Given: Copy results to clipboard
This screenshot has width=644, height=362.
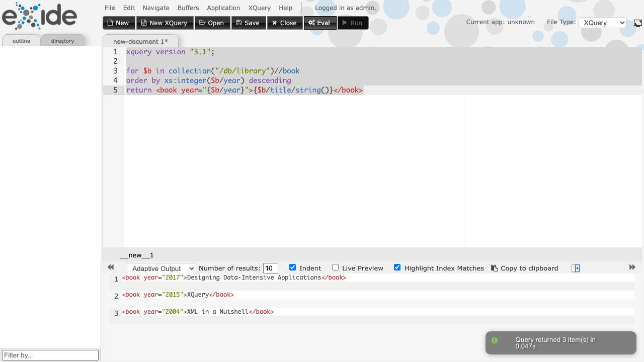Looking at the screenshot, I should coord(525,268).
